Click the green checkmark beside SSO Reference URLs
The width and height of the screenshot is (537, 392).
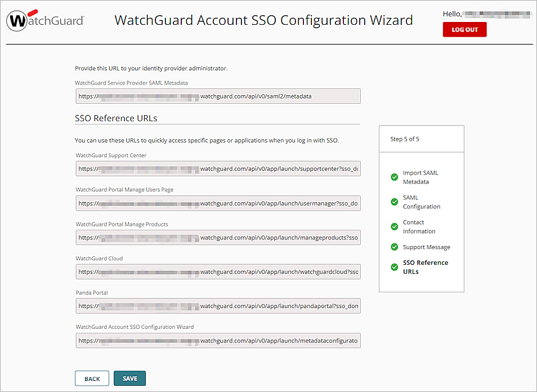[394, 266]
